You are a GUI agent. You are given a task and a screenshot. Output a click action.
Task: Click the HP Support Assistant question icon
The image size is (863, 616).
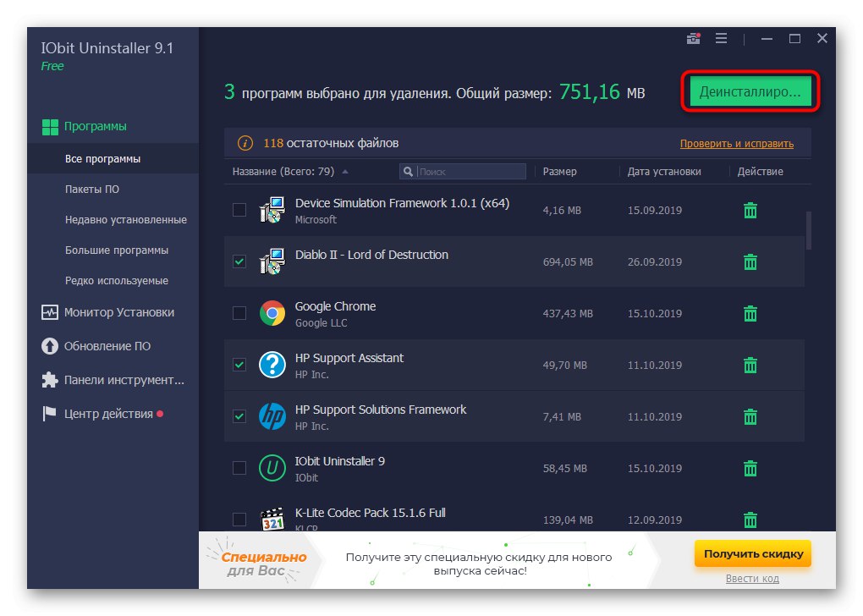point(272,365)
